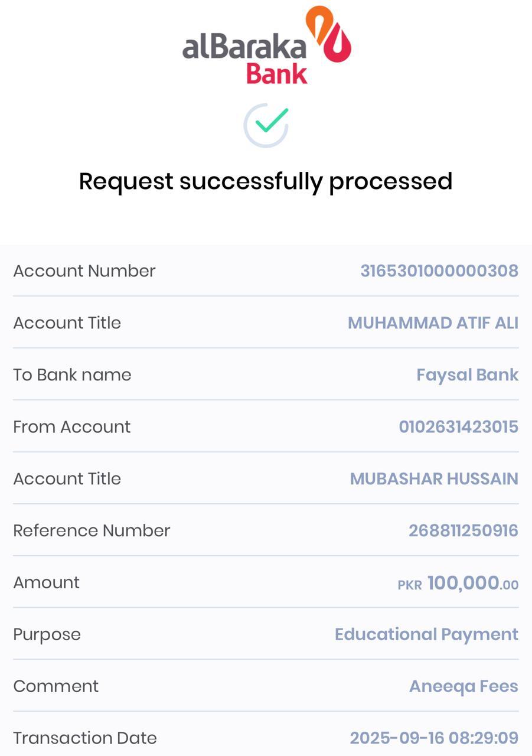The width and height of the screenshot is (532, 756).
Task: Select the Faysal Bank value
Action: coord(467,375)
